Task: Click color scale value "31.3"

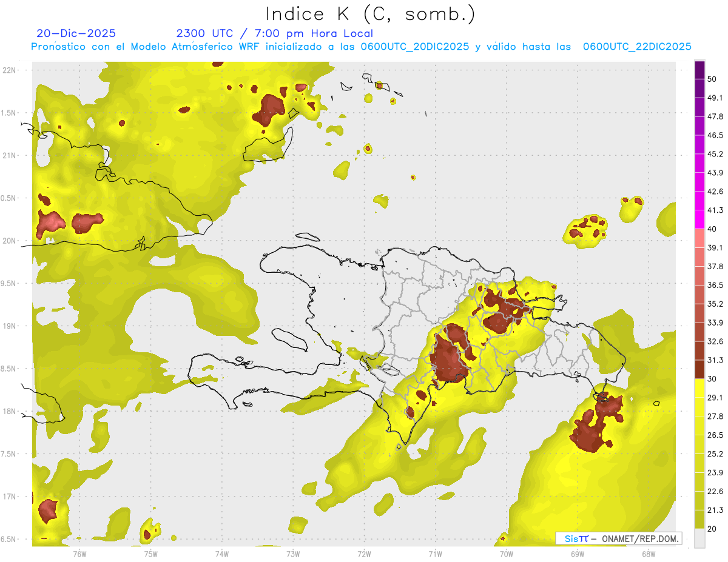Action: [715, 360]
